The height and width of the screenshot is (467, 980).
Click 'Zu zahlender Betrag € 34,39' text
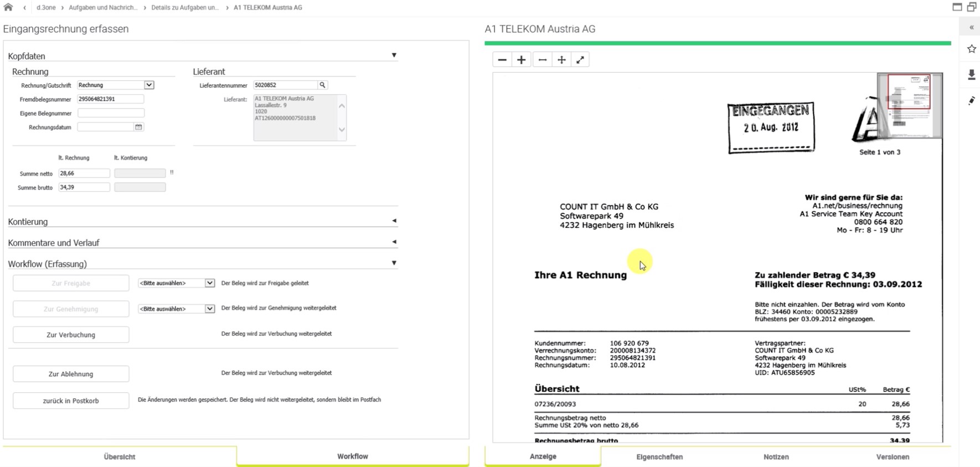(815, 275)
